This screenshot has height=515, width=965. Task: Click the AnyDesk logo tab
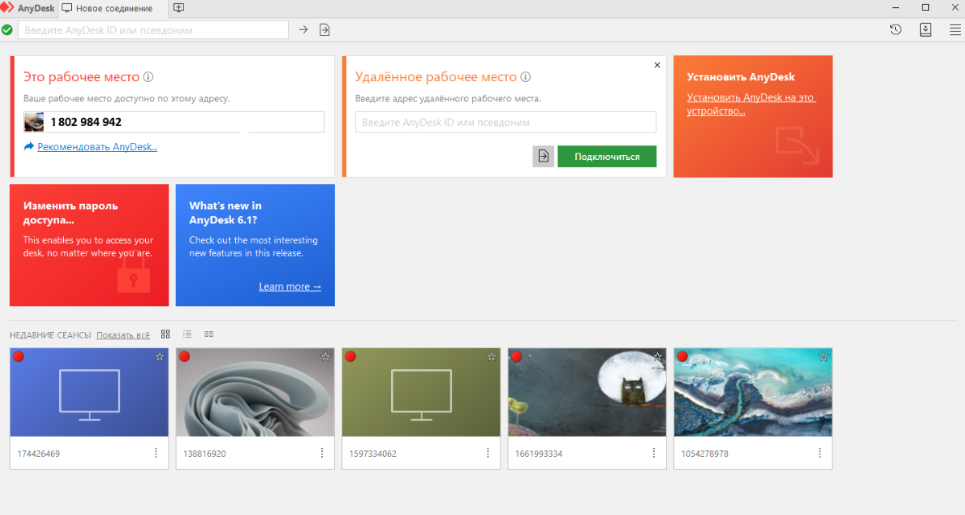(28, 9)
